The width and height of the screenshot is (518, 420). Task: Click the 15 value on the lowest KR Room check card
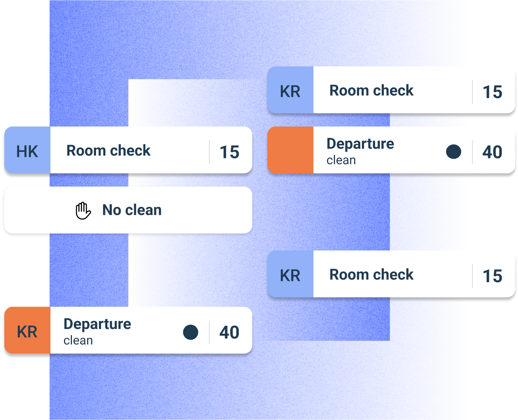click(492, 276)
